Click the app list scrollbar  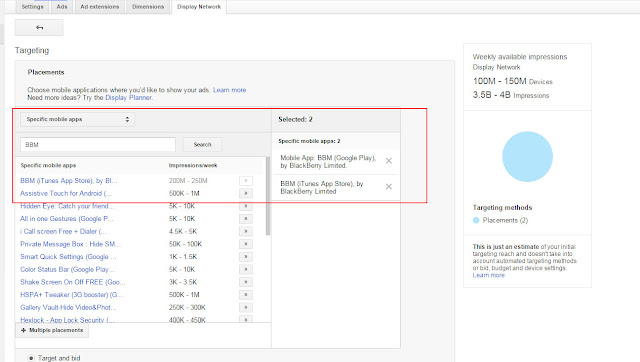coord(268,197)
